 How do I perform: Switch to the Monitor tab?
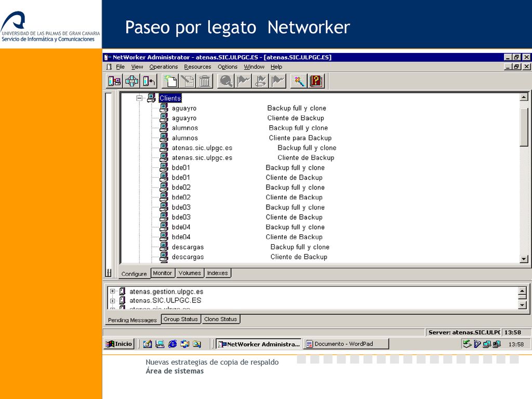pos(163,273)
